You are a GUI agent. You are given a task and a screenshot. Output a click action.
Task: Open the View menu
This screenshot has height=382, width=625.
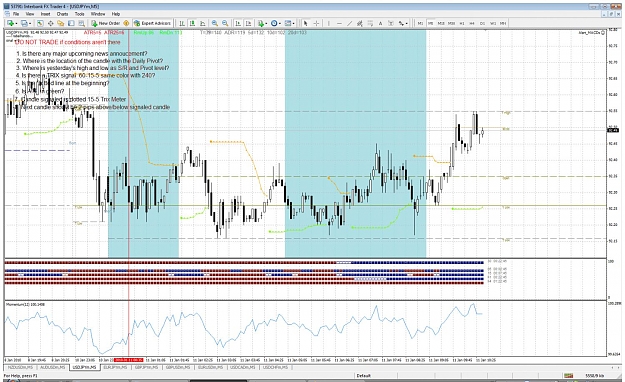click(30, 14)
